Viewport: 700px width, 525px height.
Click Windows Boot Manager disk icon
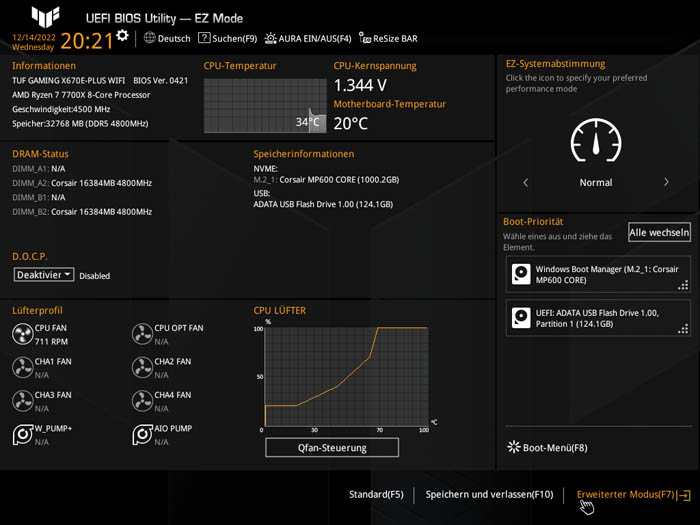coord(521,274)
